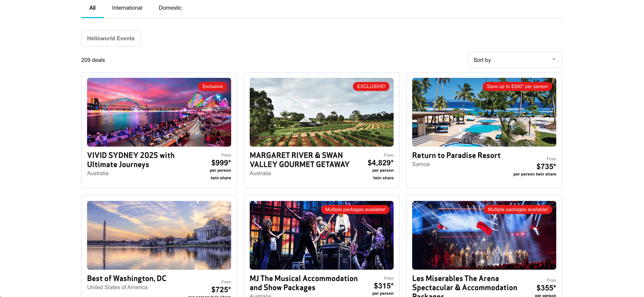Switch to the Domestic tab
The height and width of the screenshot is (297, 644).
pos(170,8)
